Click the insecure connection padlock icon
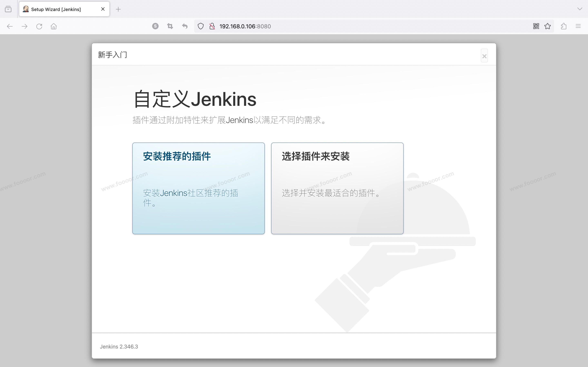Image resolution: width=588 pixels, height=367 pixels. tap(212, 26)
